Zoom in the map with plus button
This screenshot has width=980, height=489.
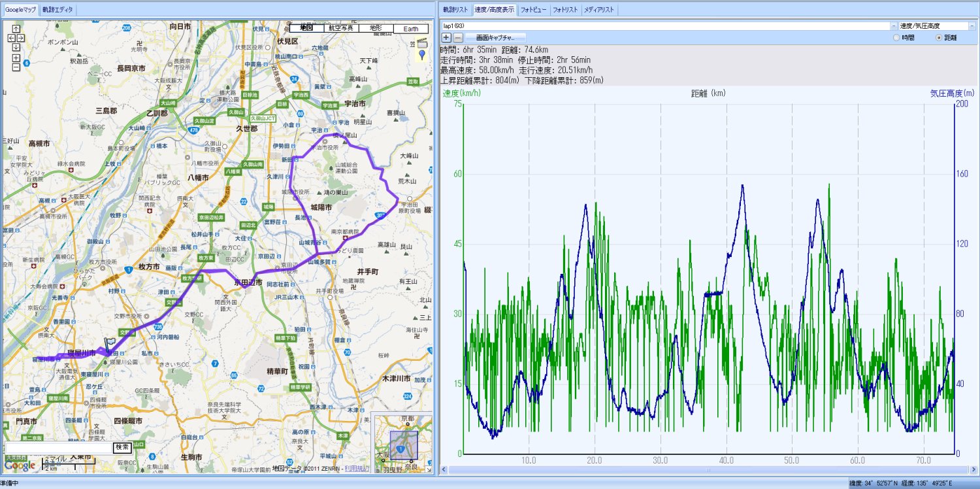point(16,58)
